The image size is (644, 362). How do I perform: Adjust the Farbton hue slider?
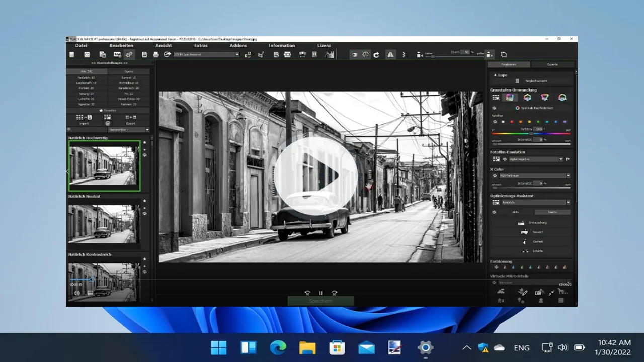[x=531, y=134]
